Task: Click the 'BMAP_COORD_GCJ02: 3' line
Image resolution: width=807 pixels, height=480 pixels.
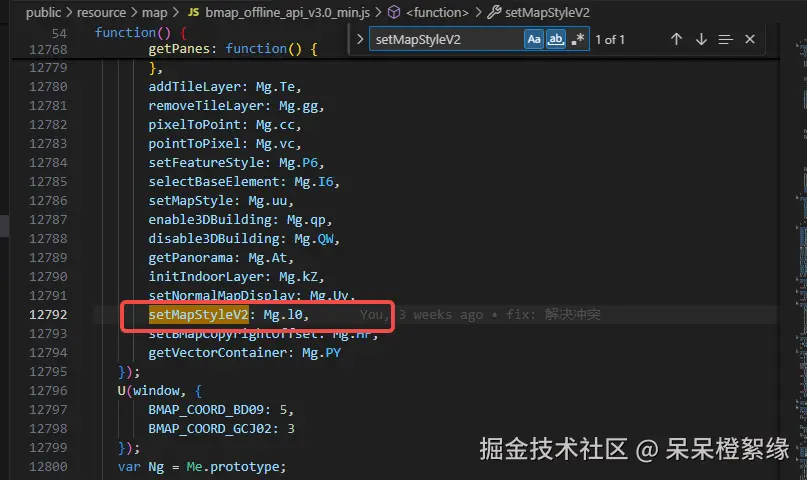Action: pos(221,429)
